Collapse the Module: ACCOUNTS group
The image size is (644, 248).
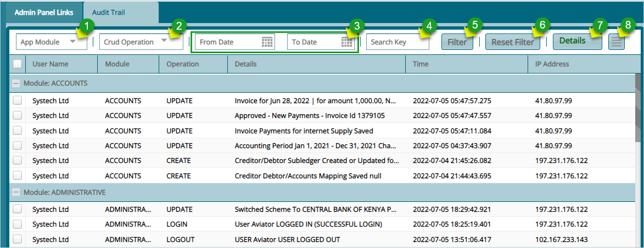click(16, 83)
